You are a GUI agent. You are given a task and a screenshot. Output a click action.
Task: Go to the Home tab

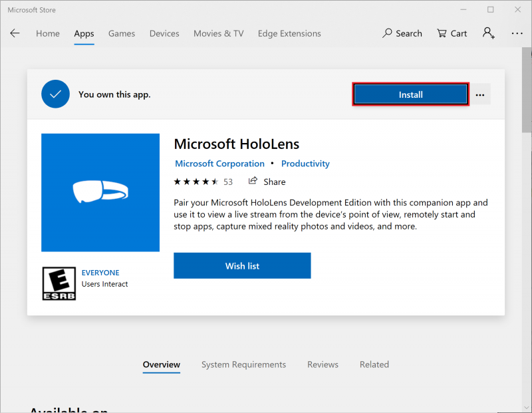[48, 33]
